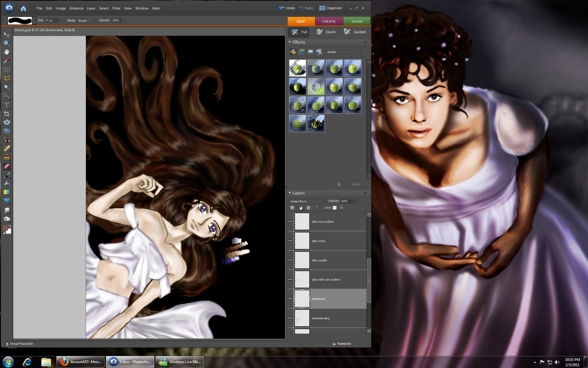
Task: Click the Palette Bin button
Action: click(x=342, y=344)
